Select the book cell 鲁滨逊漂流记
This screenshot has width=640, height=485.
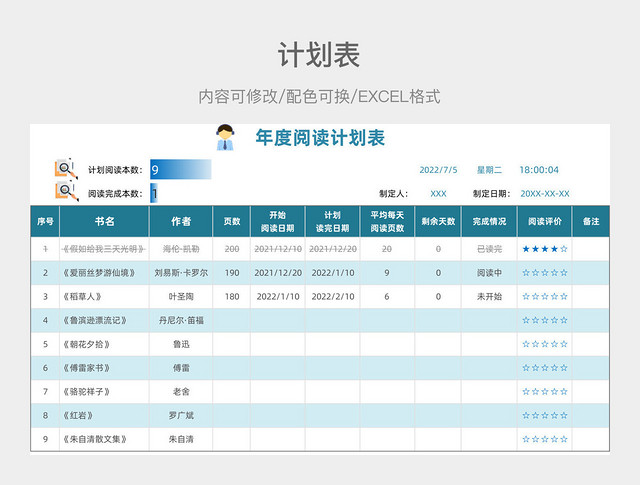(104, 320)
